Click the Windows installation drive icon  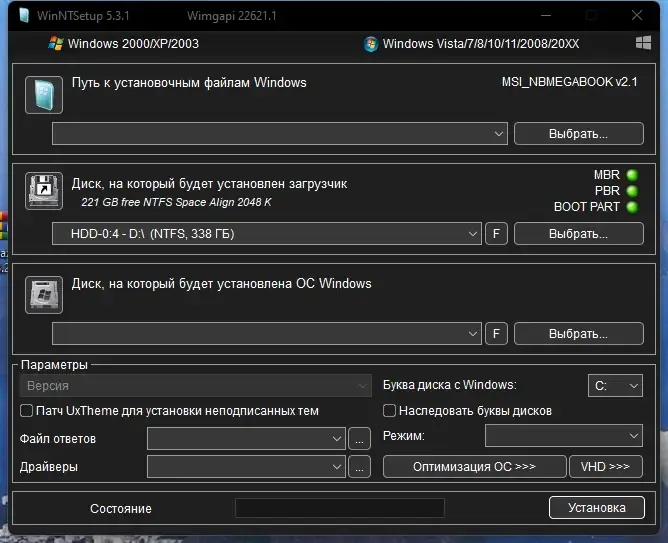pos(44,295)
